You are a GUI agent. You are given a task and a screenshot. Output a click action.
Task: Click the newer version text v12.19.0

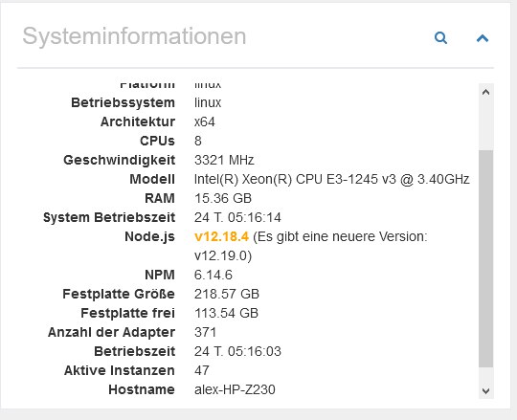(223, 255)
